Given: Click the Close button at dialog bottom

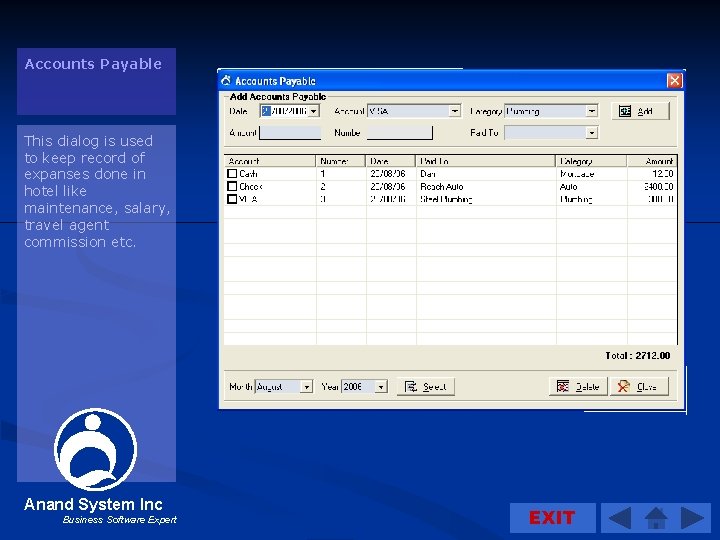Looking at the screenshot, I should click(639, 387).
